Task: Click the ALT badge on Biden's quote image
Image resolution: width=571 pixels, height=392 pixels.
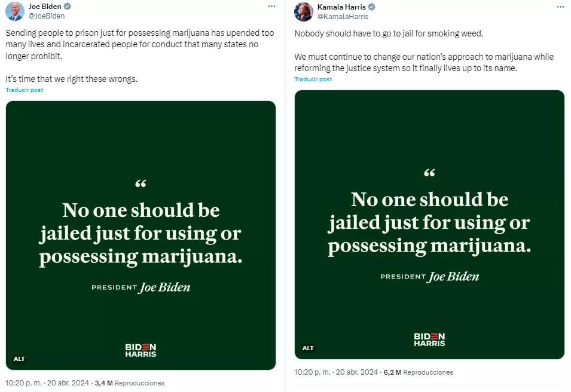Action: pyautogui.click(x=19, y=359)
